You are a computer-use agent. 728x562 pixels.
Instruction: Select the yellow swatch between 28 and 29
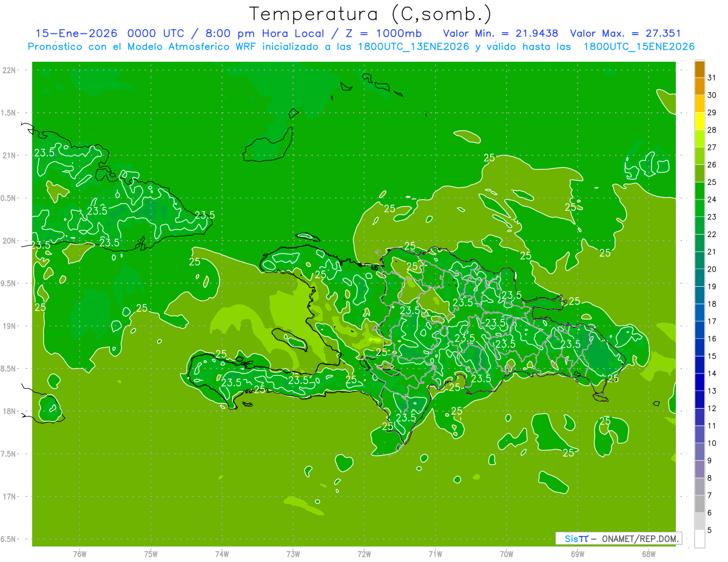tap(699, 122)
